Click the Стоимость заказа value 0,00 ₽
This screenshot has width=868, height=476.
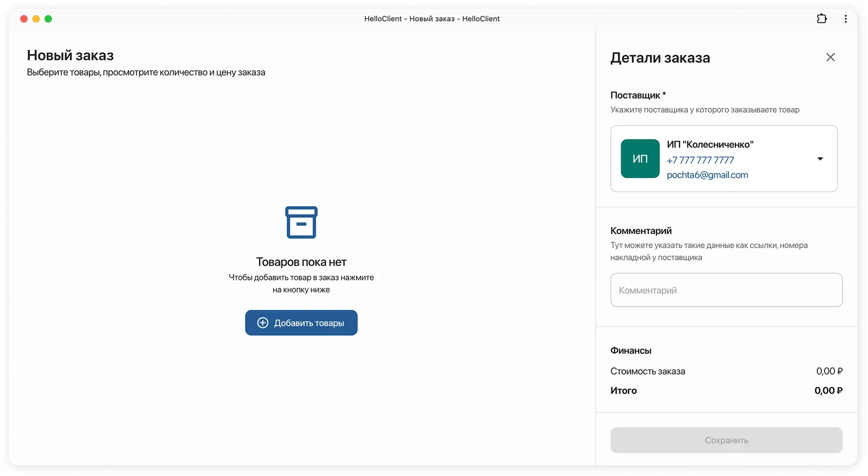[829, 371]
